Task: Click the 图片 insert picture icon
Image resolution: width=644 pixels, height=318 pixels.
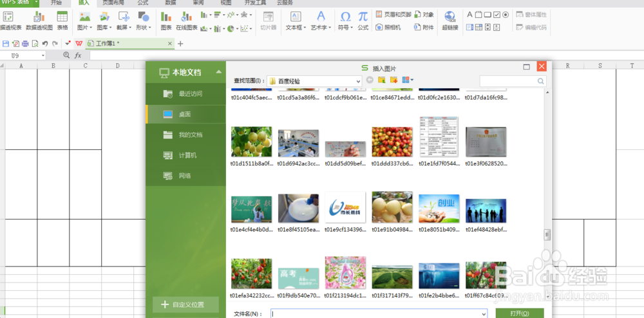Action: click(84, 17)
